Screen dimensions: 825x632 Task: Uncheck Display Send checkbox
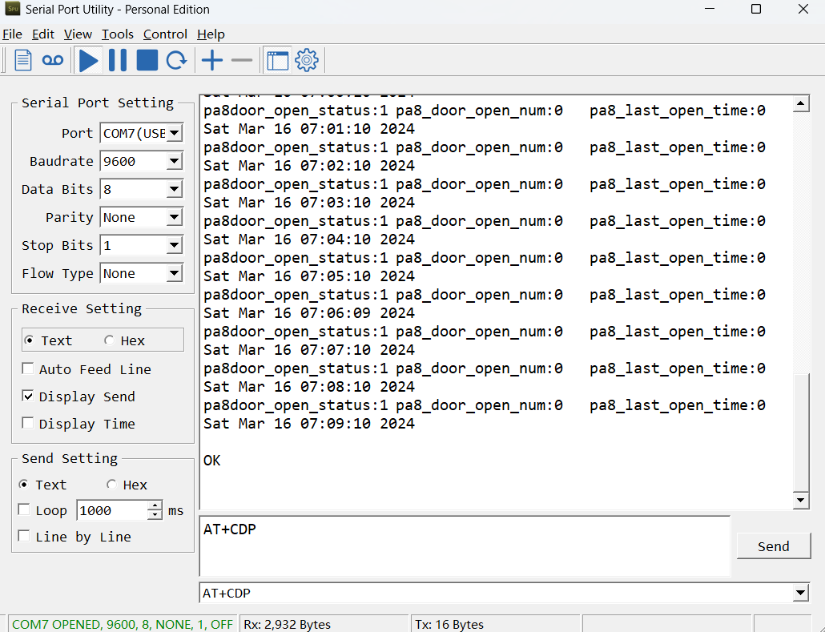(x=78, y=396)
